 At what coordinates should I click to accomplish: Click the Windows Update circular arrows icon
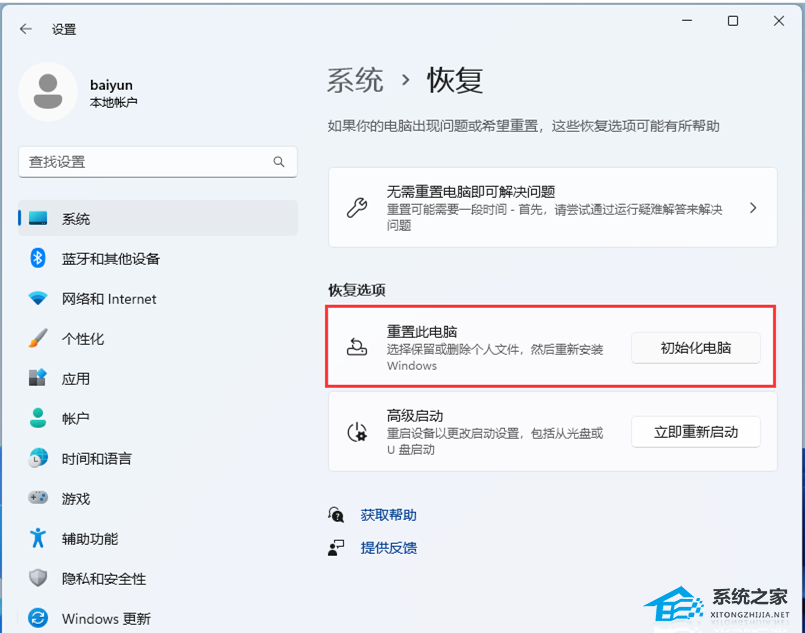coord(38,618)
